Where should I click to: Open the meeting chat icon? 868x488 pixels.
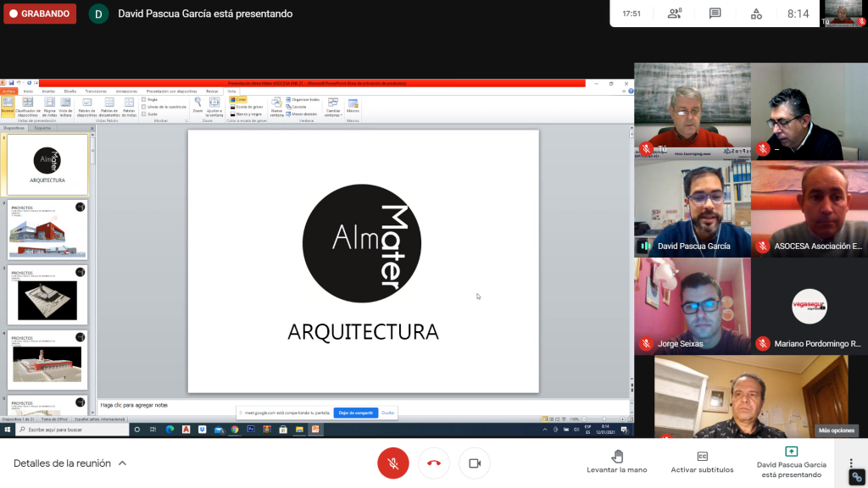[715, 14]
